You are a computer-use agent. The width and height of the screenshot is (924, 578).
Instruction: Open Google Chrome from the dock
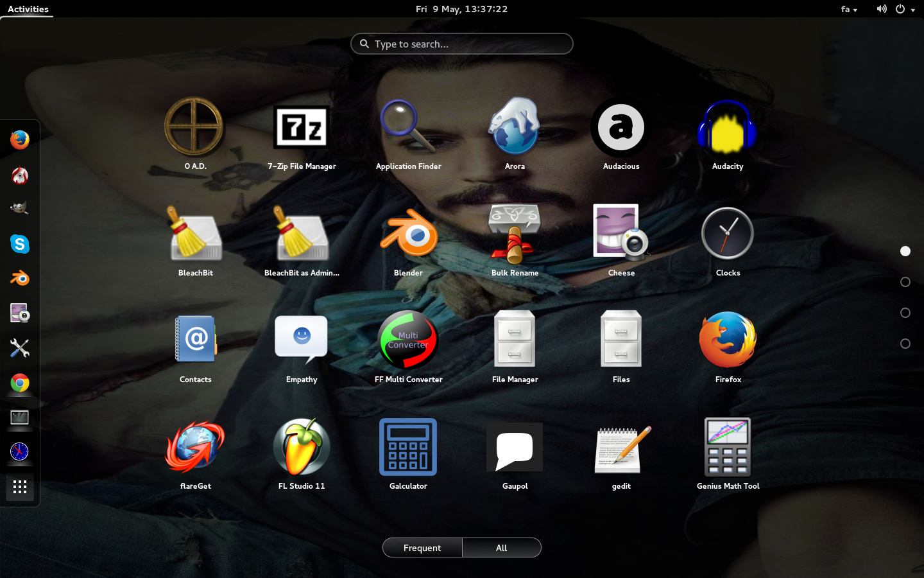point(20,383)
